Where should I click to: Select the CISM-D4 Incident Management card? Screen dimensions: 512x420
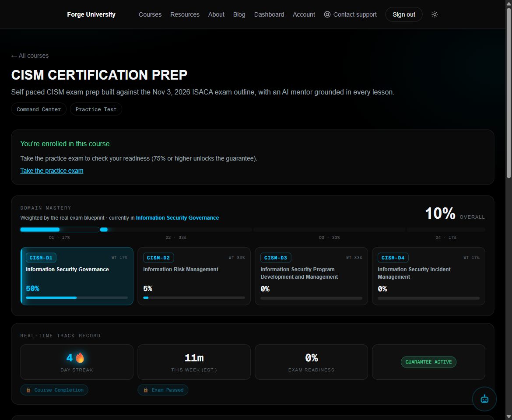[428, 276]
